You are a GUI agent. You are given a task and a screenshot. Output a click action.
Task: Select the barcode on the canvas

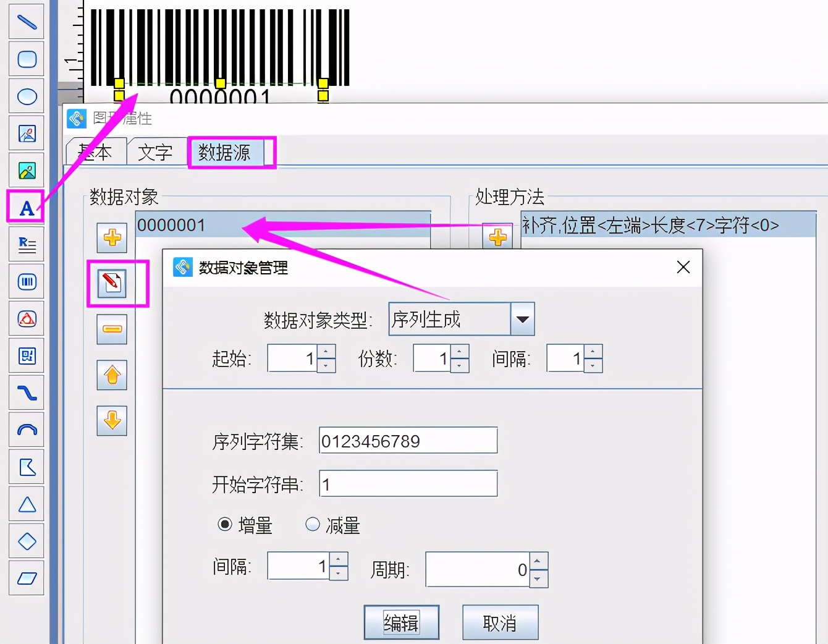point(221,47)
